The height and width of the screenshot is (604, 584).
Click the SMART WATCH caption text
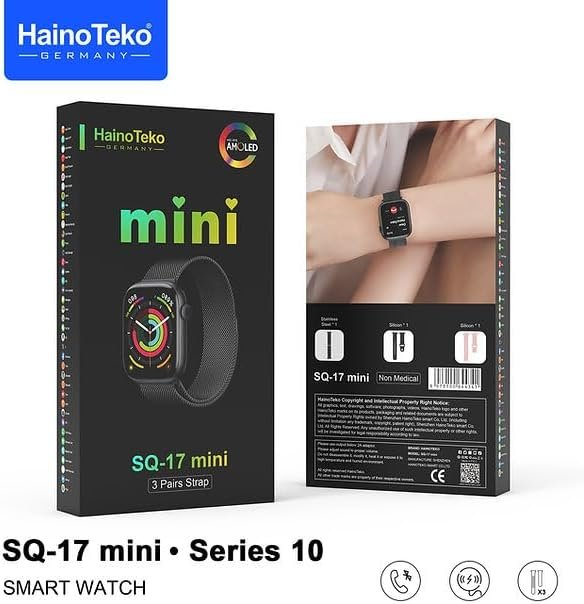pyautogui.click(x=74, y=588)
